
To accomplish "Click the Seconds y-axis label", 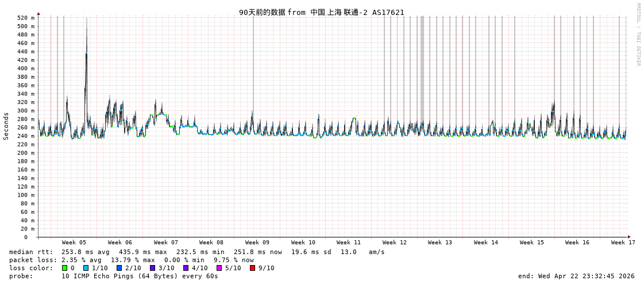I will pyautogui.click(x=6, y=126).
